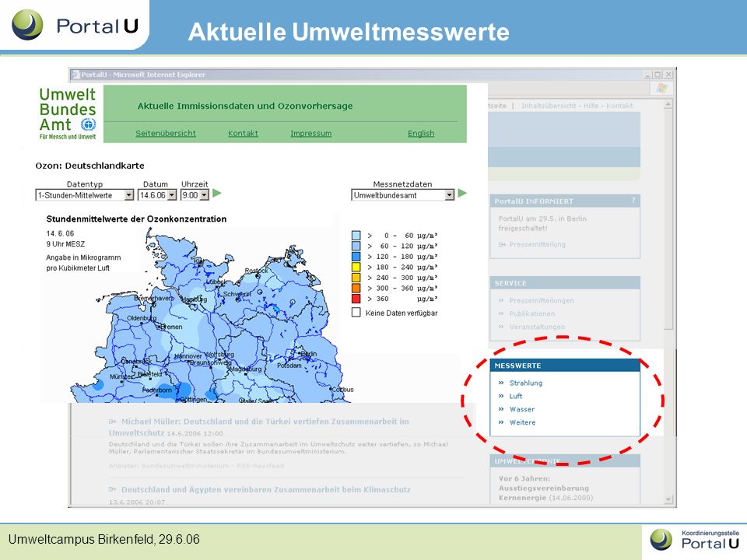Click Berlin on the ozone map

point(309,354)
